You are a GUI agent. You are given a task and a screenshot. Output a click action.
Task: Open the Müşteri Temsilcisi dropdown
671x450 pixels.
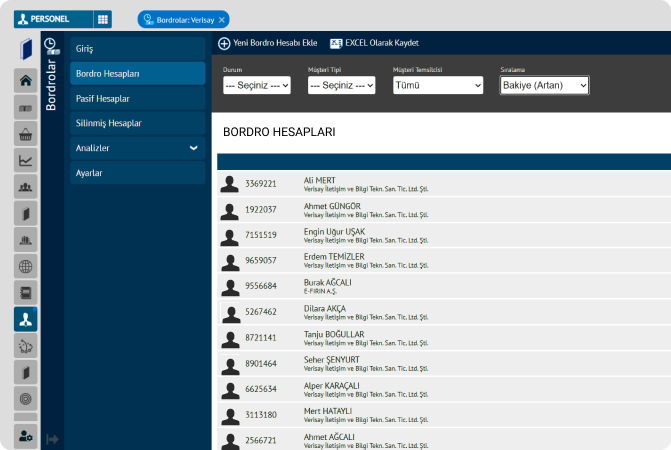click(x=438, y=86)
